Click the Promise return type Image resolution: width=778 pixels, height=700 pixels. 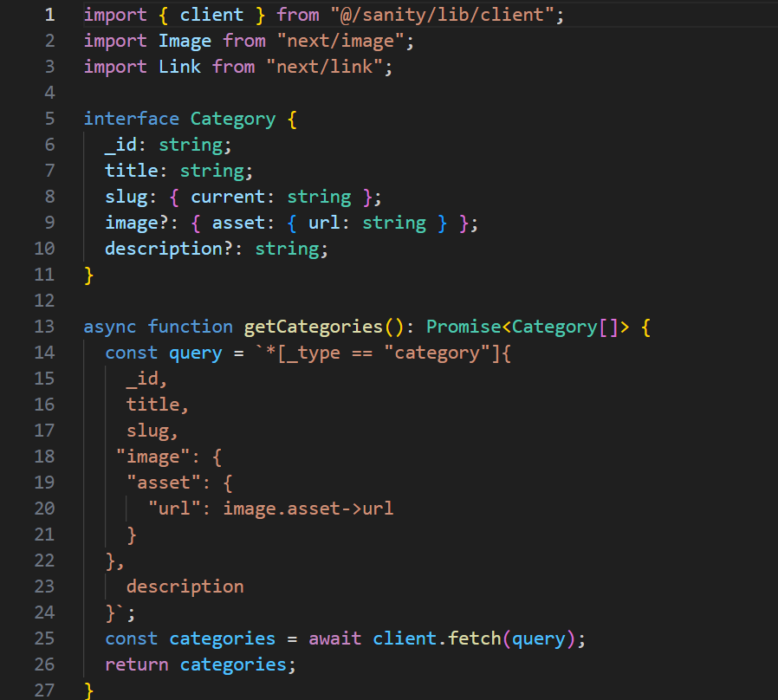coord(464,327)
